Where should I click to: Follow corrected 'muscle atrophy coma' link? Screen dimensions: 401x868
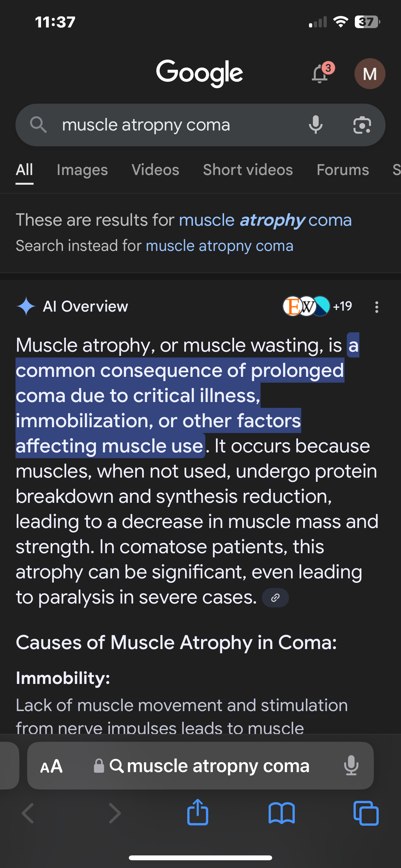coord(265,220)
